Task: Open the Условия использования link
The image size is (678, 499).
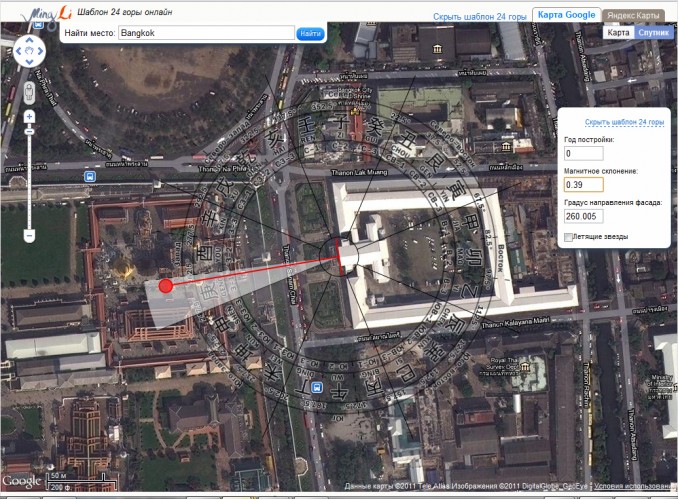Action: (x=634, y=486)
